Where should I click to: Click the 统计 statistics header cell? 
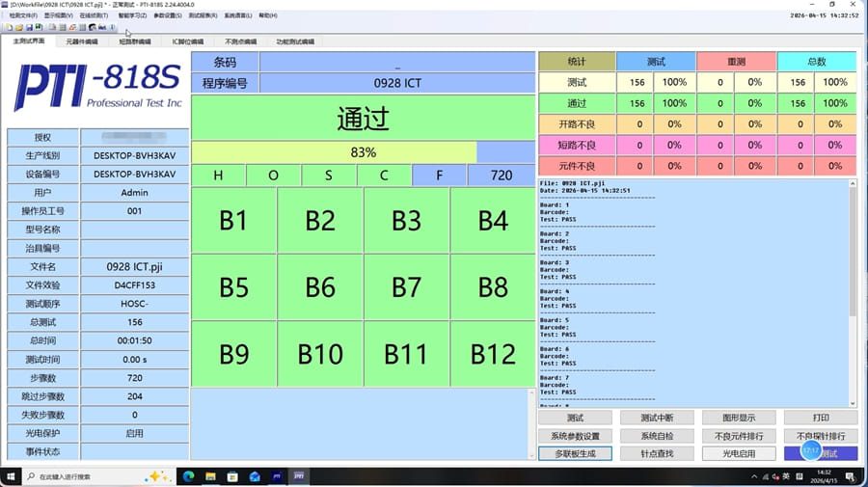[x=577, y=62]
